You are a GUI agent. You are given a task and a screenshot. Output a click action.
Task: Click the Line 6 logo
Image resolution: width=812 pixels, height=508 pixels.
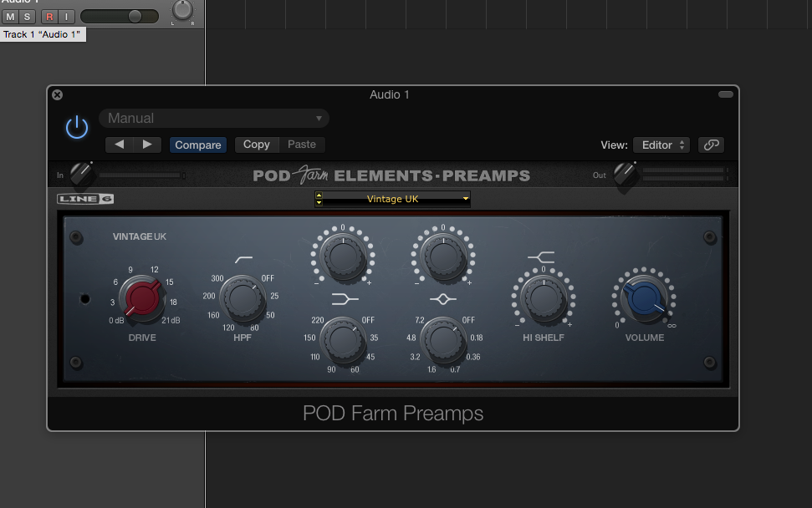point(85,199)
